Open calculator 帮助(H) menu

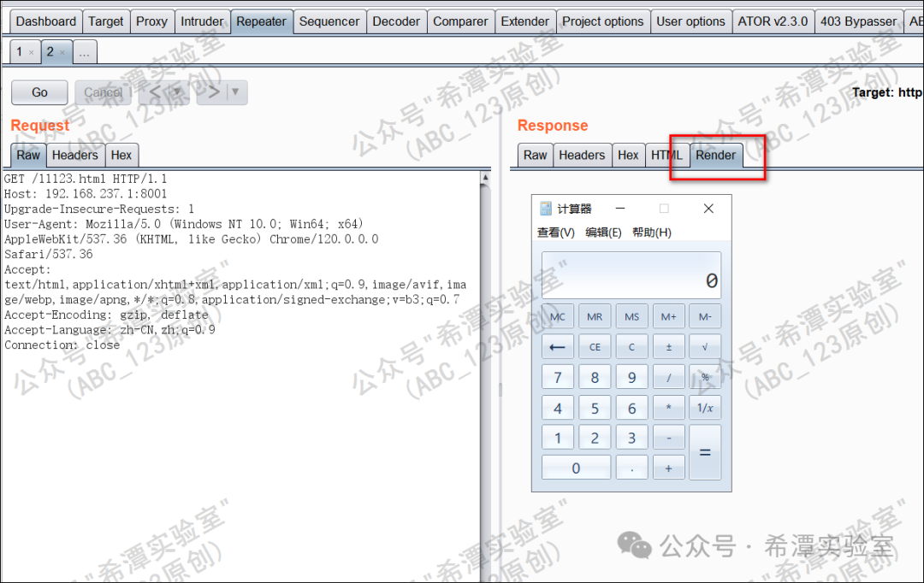tap(652, 233)
